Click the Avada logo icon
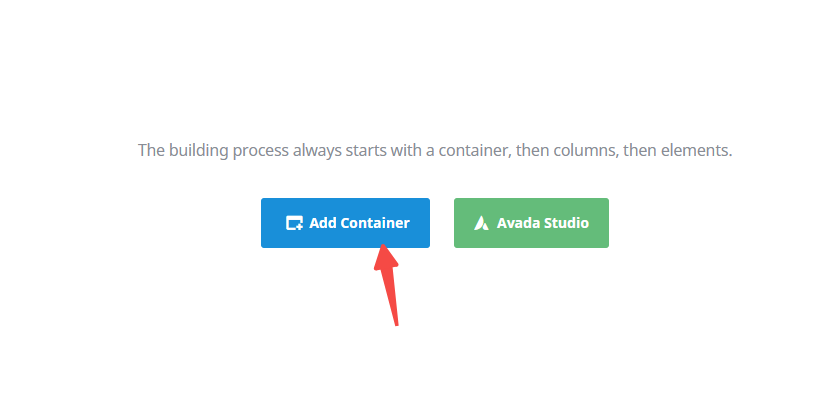This screenshot has width=819, height=400. (482, 223)
